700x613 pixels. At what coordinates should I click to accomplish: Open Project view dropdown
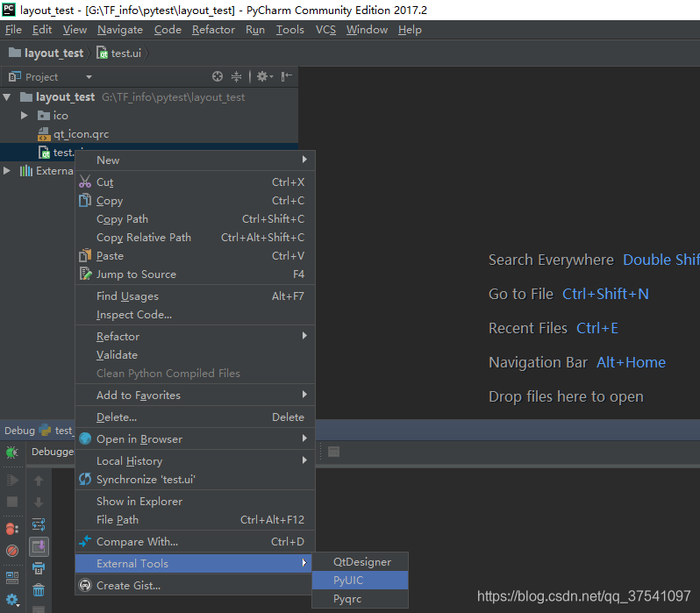click(x=89, y=77)
